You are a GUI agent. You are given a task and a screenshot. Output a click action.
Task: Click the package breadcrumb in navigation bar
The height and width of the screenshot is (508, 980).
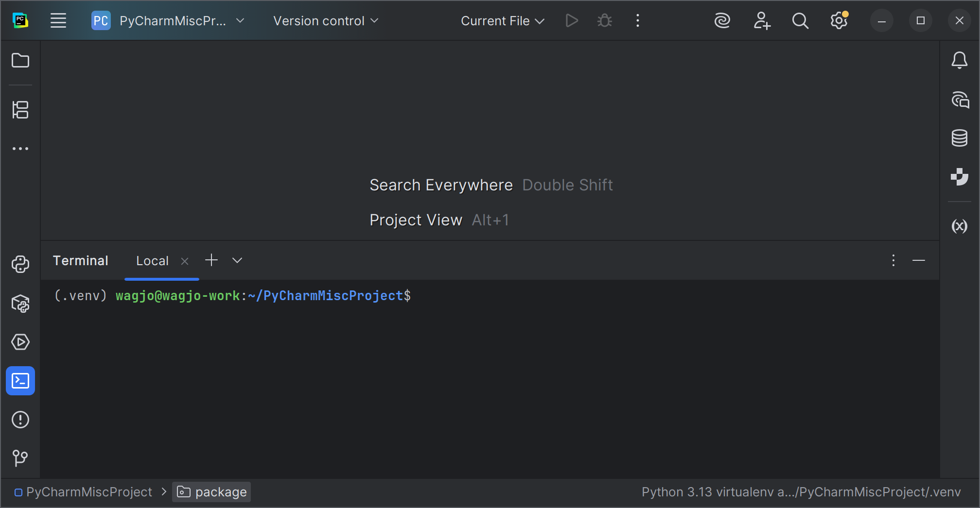212,492
